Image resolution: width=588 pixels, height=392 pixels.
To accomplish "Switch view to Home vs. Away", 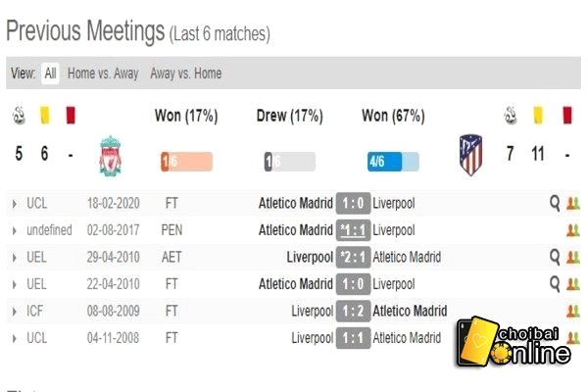I will click(103, 73).
